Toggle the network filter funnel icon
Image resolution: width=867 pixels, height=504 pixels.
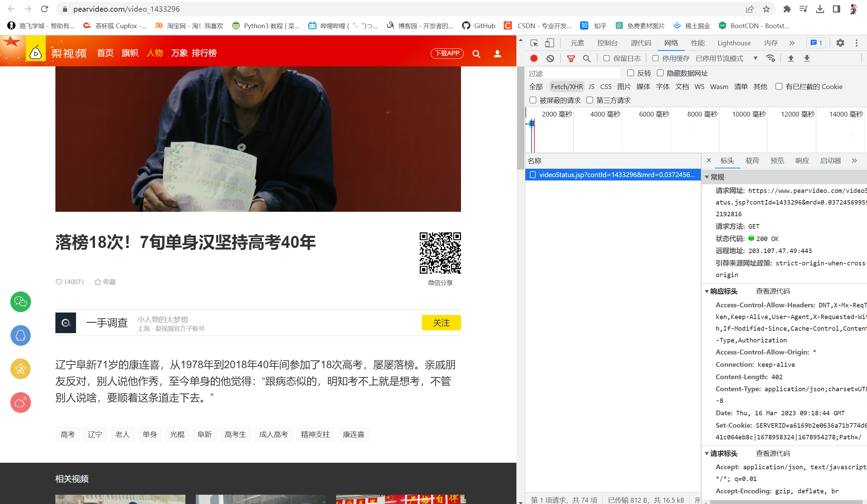pyautogui.click(x=571, y=58)
